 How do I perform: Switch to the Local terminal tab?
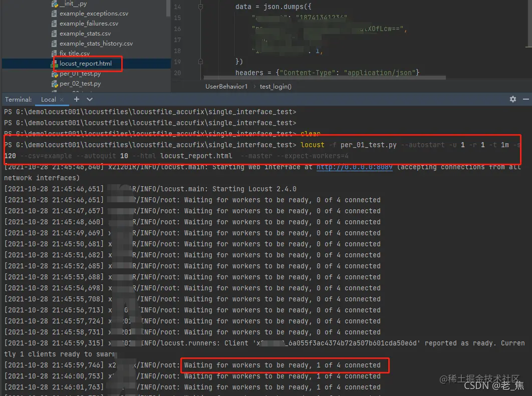point(48,99)
